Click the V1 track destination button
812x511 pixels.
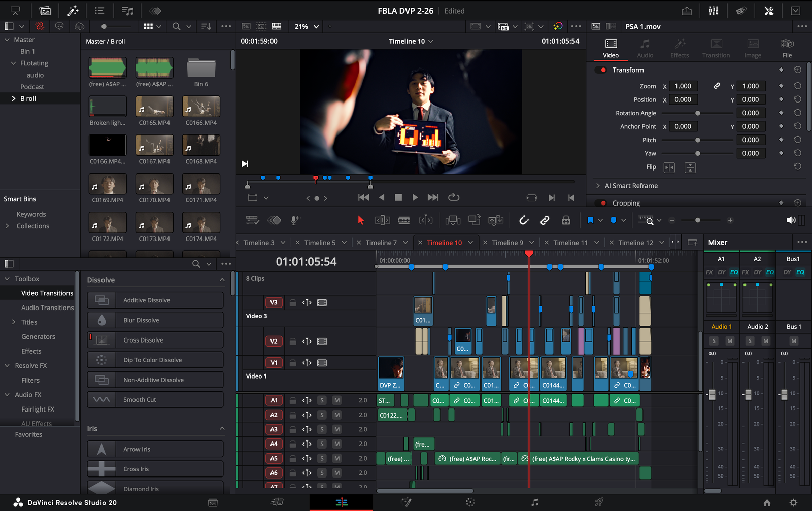(274, 363)
